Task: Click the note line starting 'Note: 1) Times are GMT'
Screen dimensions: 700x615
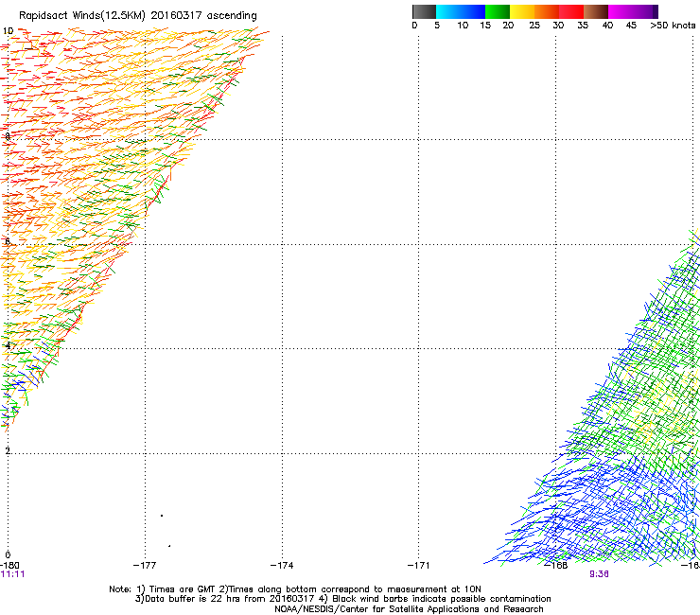Action: [294, 589]
